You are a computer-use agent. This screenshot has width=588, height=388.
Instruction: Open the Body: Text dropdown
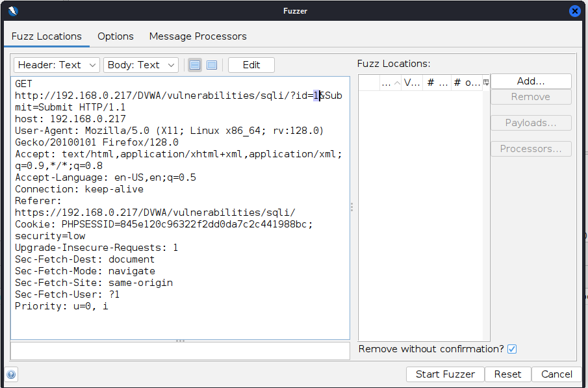(x=141, y=65)
